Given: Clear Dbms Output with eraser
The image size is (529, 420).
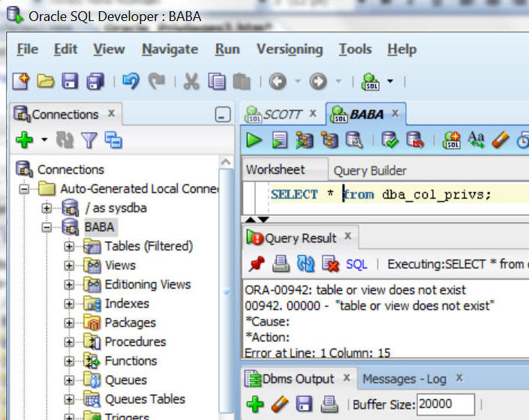Looking at the screenshot, I should tap(280, 404).
